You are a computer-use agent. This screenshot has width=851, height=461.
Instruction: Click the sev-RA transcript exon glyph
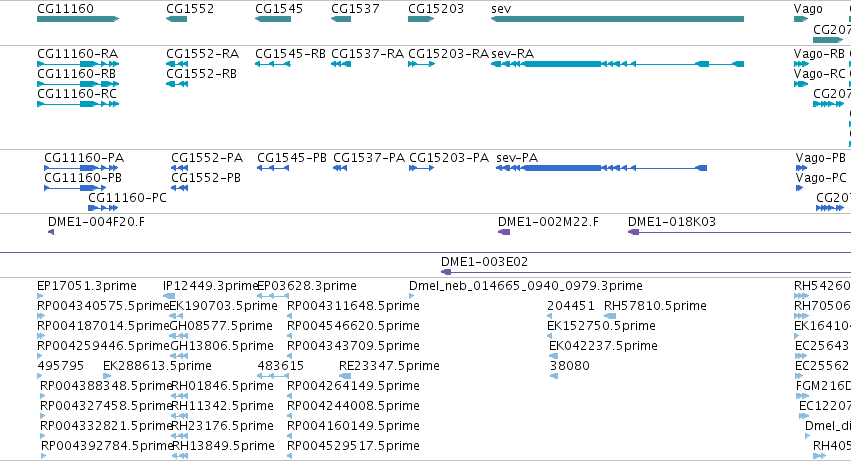pos(617,64)
